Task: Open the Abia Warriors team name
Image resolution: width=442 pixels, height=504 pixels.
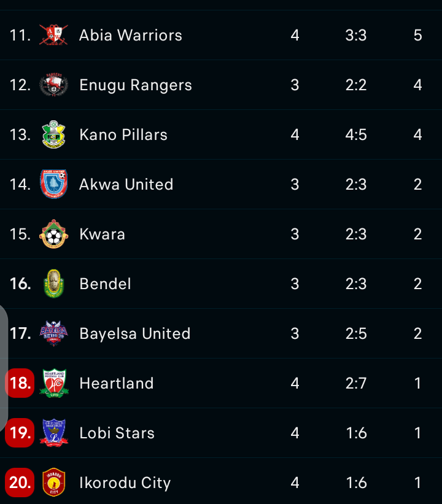Action: click(x=131, y=35)
